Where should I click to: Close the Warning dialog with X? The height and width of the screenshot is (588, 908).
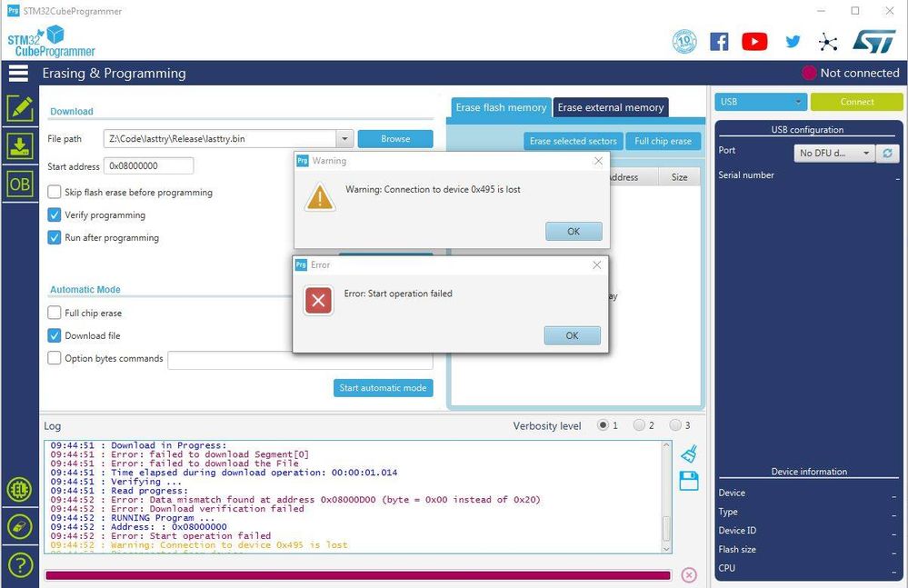pos(598,161)
